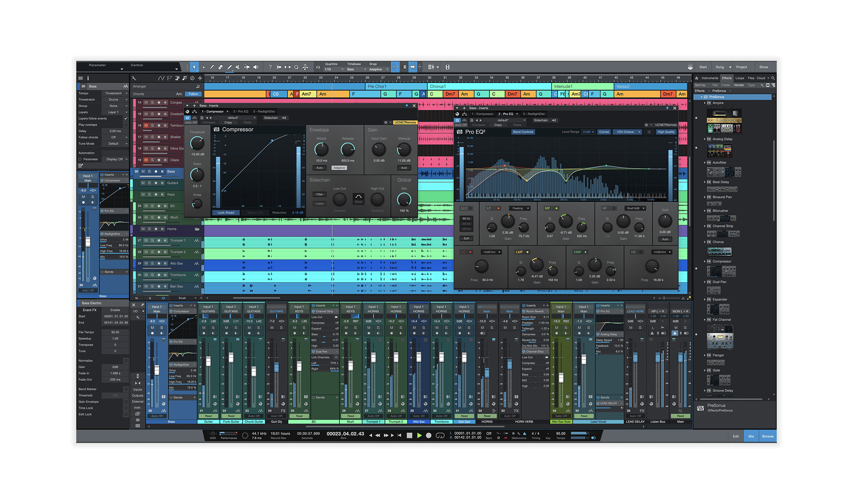Select the Eraser tool
This screenshot has width=853, height=504.
click(x=221, y=67)
